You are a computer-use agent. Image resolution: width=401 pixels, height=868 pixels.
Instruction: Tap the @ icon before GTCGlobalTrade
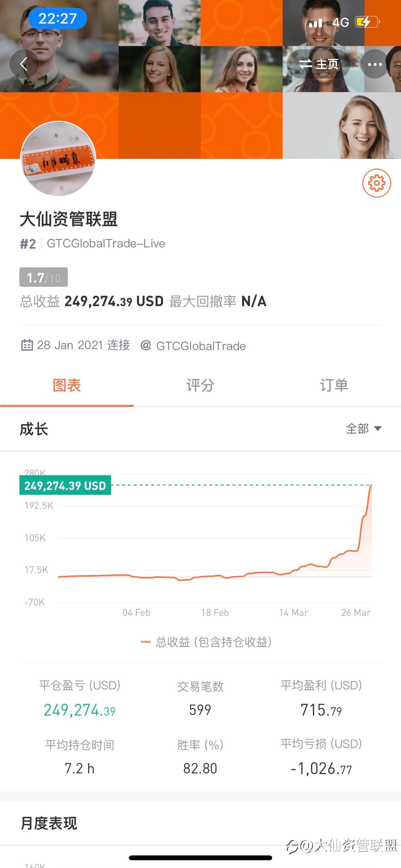pos(146,346)
